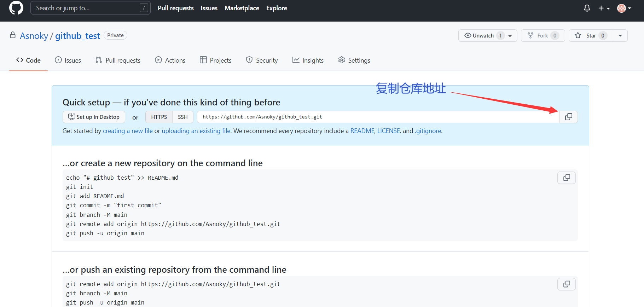Viewport: 644px width, 307px height.
Task: Click the Quick setup heading
Action: 171,102
